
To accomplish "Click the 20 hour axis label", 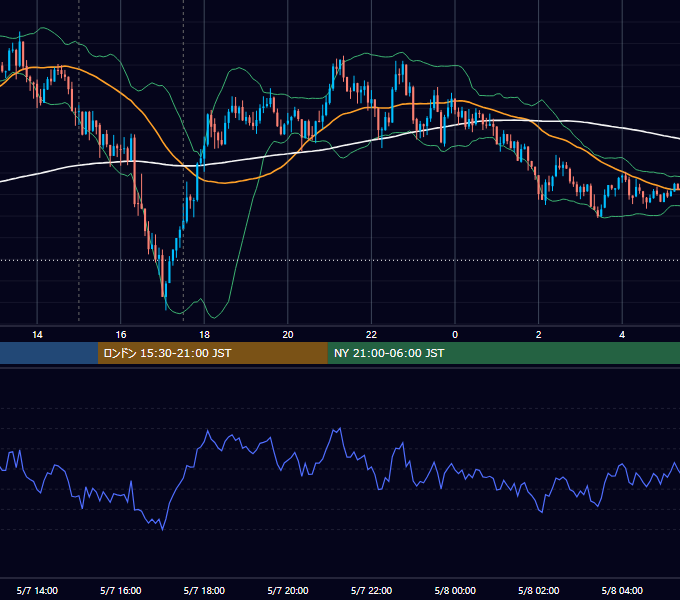I will (288, 335).
